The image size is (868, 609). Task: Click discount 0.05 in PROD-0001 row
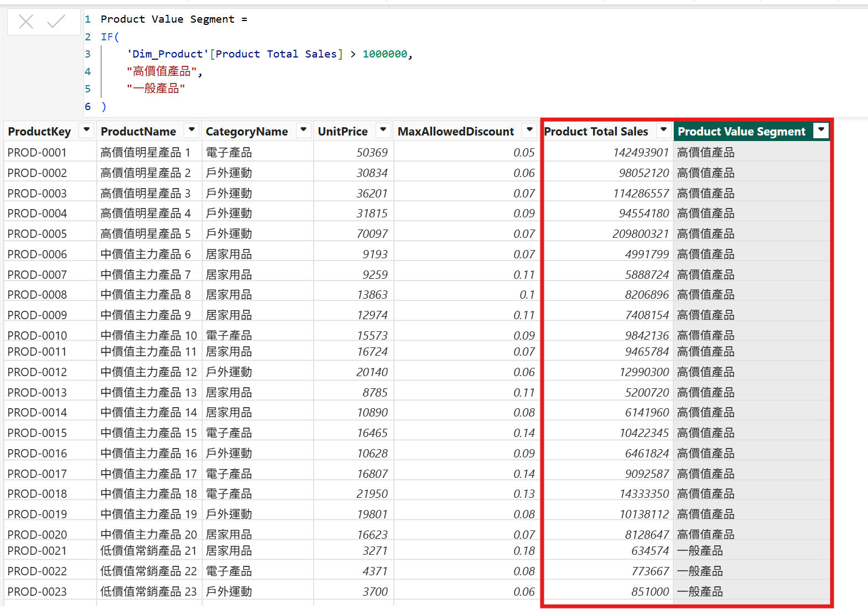pyautogui.click(x=524, y=153)
